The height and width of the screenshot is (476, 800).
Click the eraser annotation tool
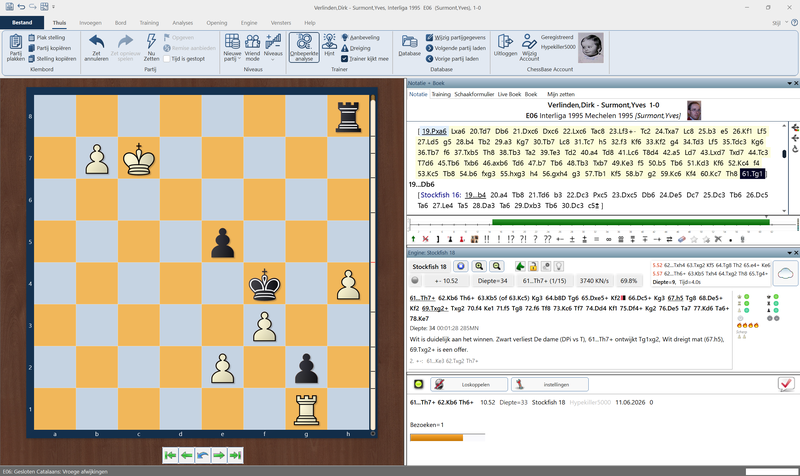click(682, 239)
